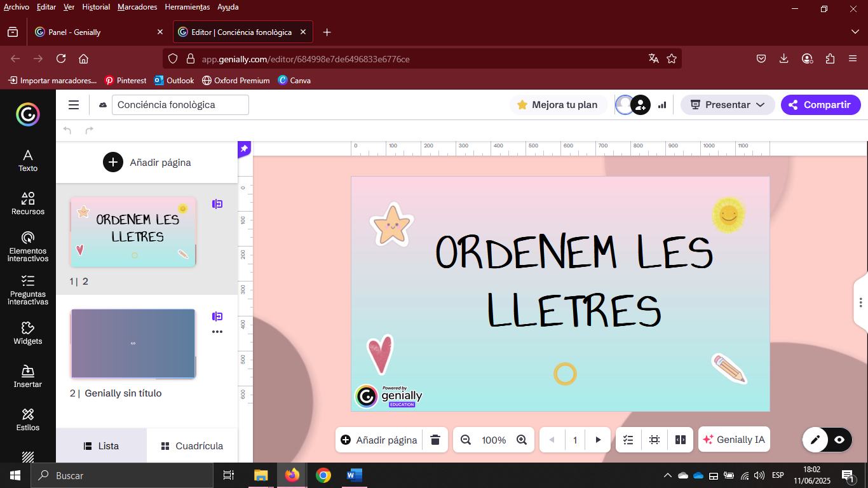Click the zoom out magnifier icon
Image resolution: width=868 pixels, height=488 pixels.
point(466,440)
